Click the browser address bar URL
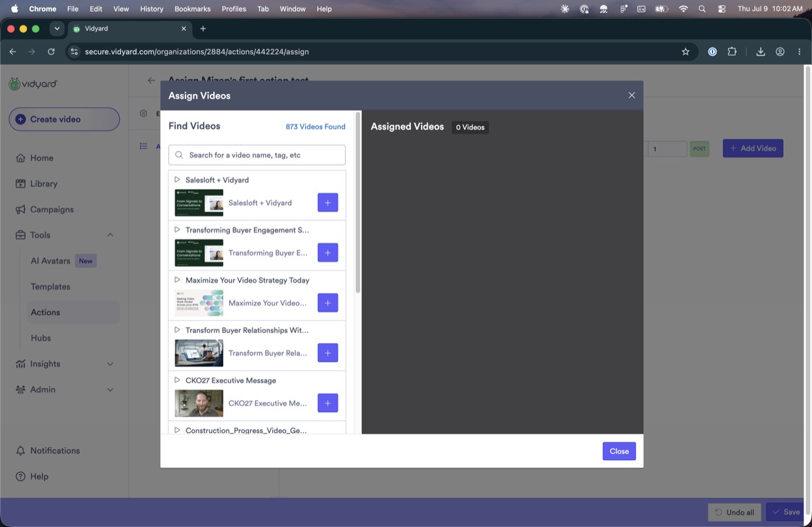 [197, 51]
